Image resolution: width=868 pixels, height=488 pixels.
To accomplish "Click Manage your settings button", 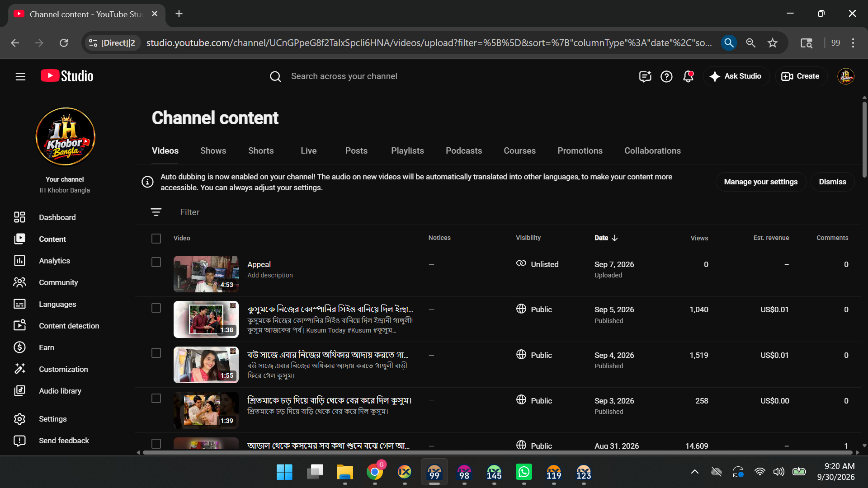I will tap(761, 182).
